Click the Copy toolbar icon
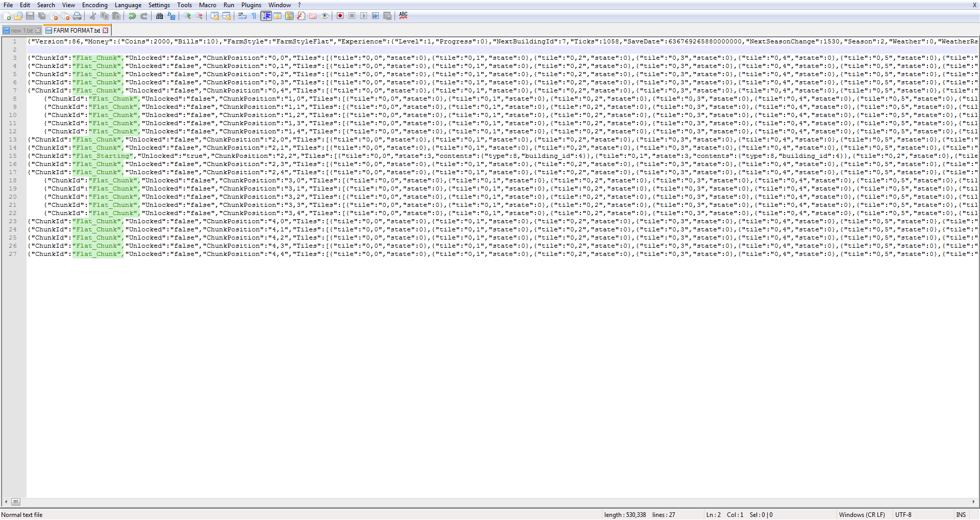The image size is (980, 520). point(105,16)
